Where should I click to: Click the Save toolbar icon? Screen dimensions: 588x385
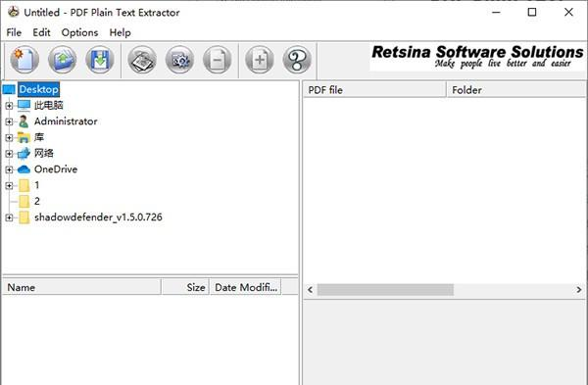100,60
